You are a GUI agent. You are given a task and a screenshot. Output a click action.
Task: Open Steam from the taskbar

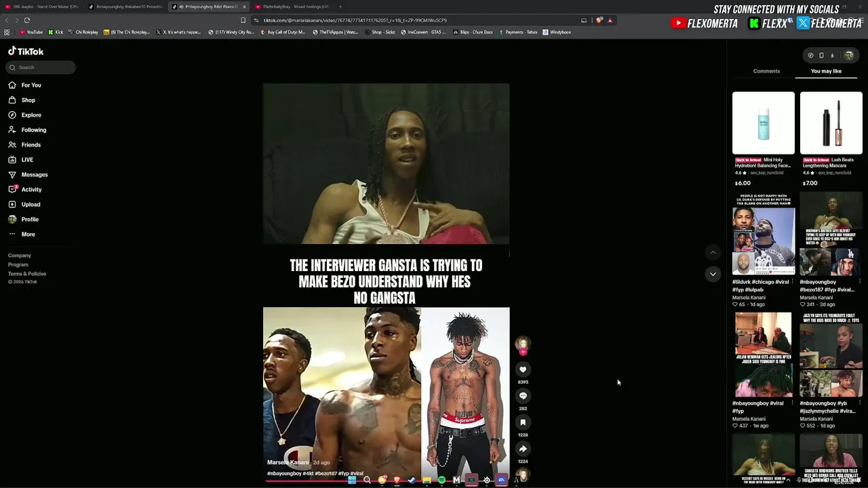click(x=412, y=481)
